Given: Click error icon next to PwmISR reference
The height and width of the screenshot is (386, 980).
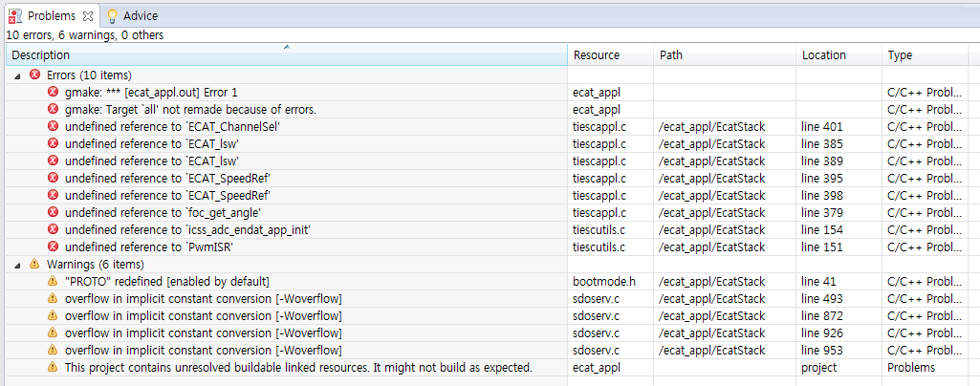Looking at the screenshot, I should 54,247.
